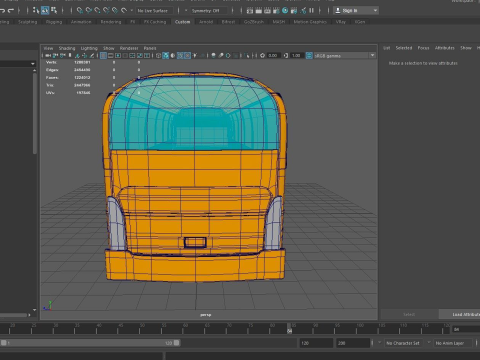The height and width of the screenshot is (360, 480).
Task: Open the viewport View menu
Action: pos(48,48)
